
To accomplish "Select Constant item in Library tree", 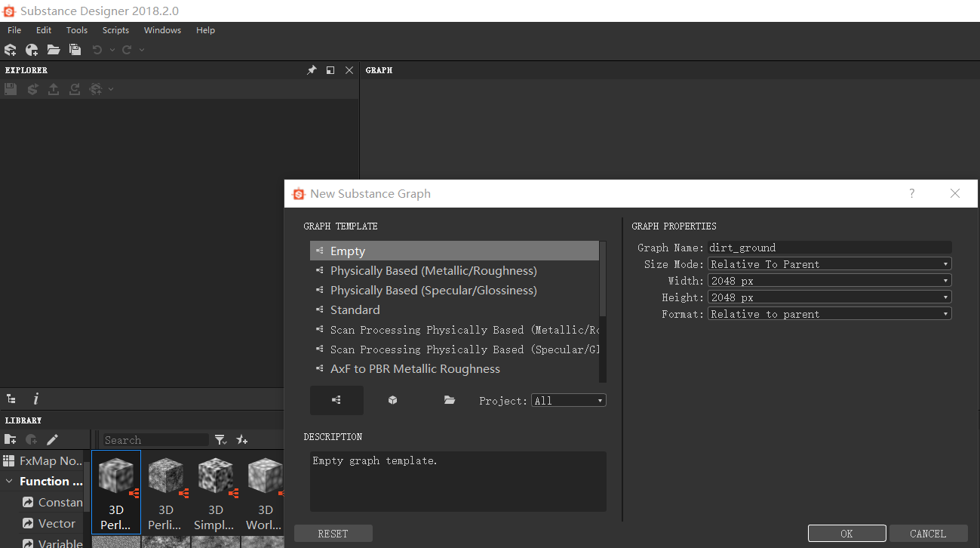I will [52, 502].
